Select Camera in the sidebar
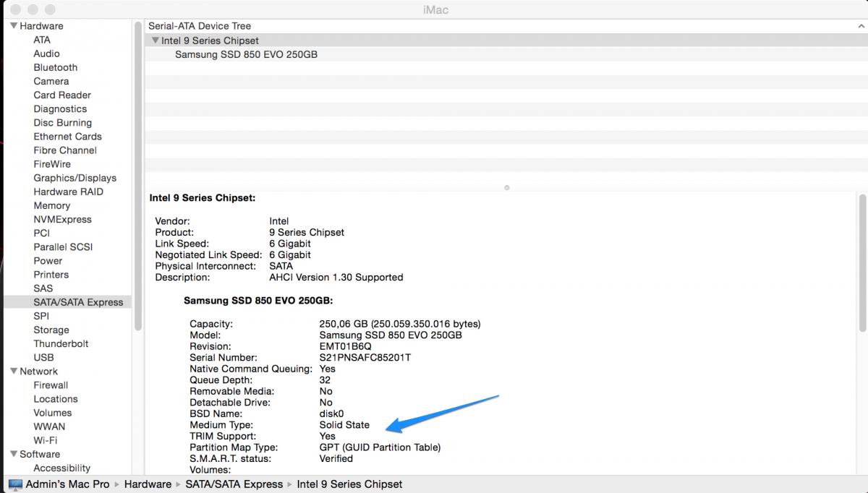 51,81
